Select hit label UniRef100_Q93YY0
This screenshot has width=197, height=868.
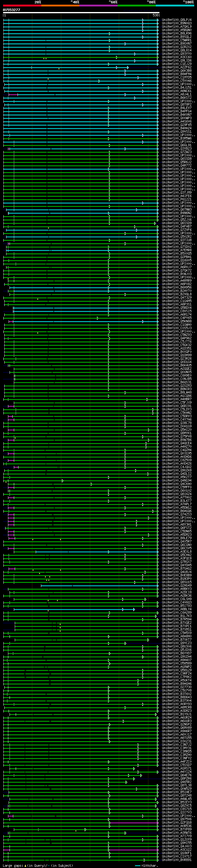click(x=177, y=54)
